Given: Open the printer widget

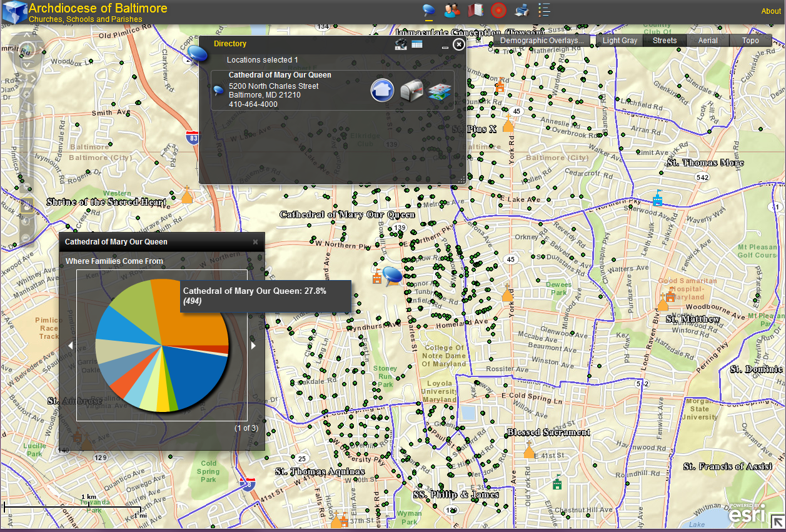Looking at the screenshot, I should point(521,10).
